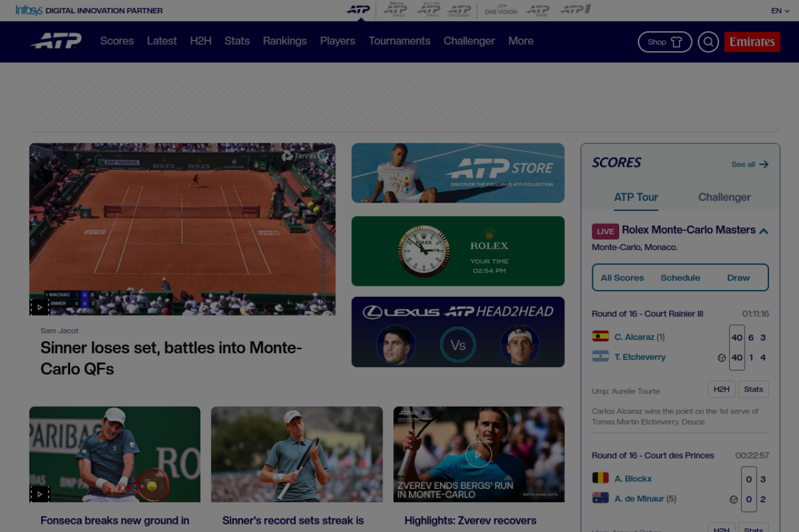Screen dimensions: 799x532
Task: Click the ATP logo in navy header
Action: click(x=56, y=41)
